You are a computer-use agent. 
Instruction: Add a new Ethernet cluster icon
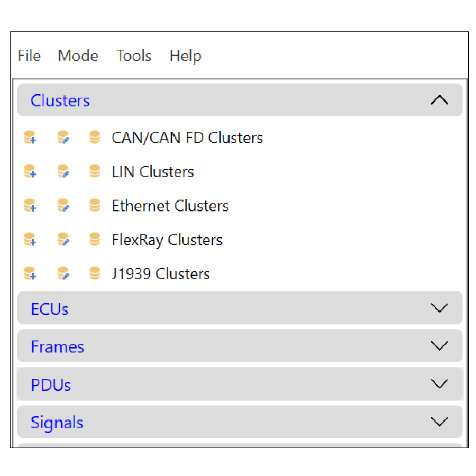[30, 205]
